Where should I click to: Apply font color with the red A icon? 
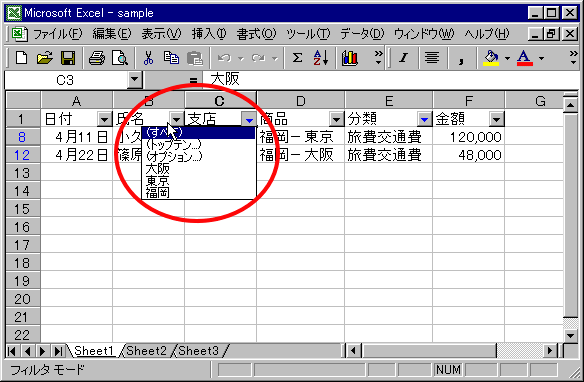[524, 58]
